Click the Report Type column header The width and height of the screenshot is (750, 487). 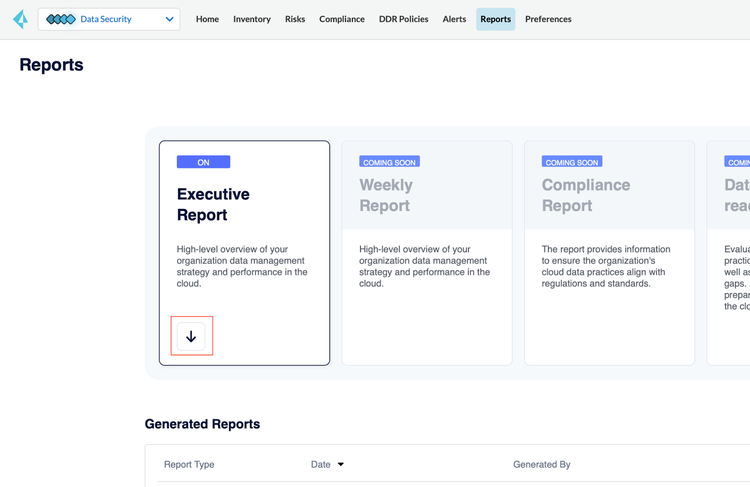[189, 464]
